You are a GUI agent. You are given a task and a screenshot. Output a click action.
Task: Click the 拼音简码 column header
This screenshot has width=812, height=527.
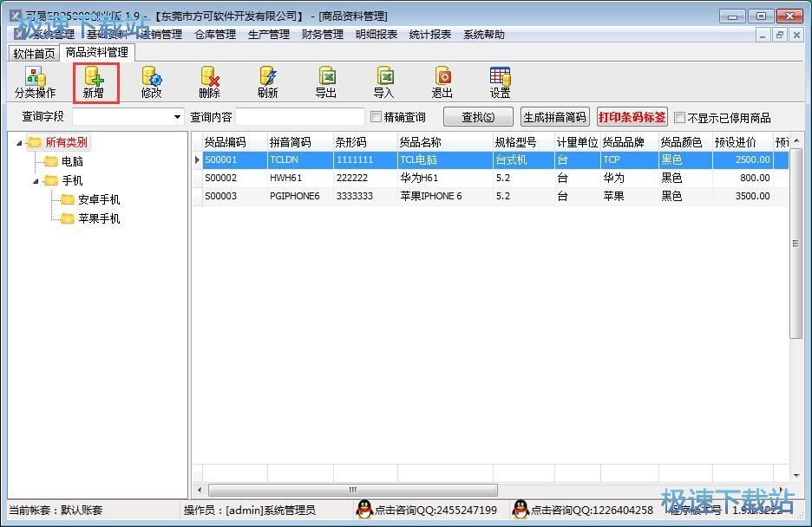point(300,141)
